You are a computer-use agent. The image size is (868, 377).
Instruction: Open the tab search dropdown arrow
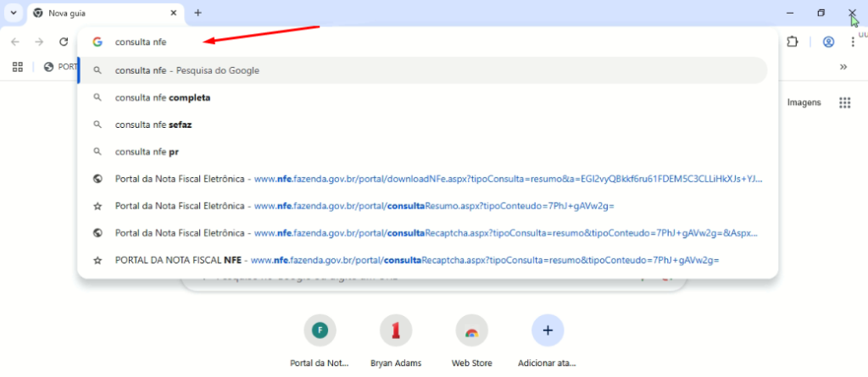(14, 13)
